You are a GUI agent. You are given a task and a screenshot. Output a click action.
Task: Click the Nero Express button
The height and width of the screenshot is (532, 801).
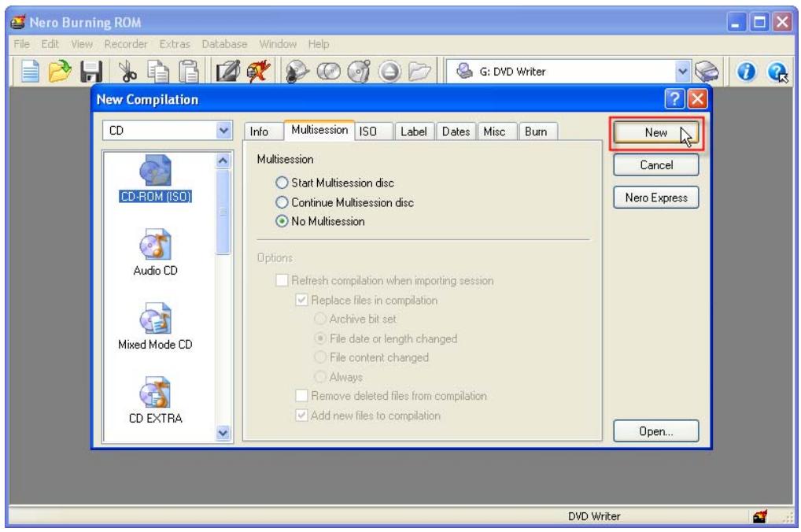tap(656, 198)
